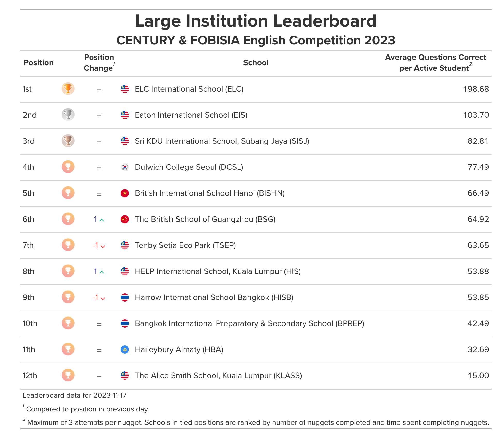Viewport: 504px width, 439px height.
Task: Click the 198.68 score value for ELC
Action: [476, 89]
